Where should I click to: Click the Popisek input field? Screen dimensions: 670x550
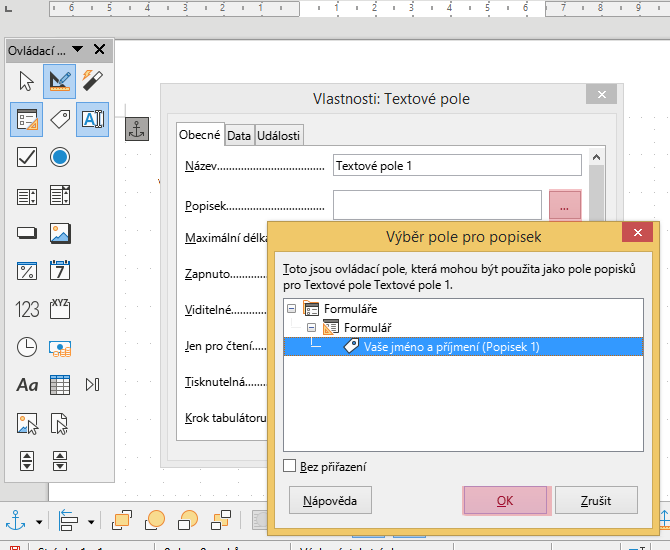click(x=438, y=206)
